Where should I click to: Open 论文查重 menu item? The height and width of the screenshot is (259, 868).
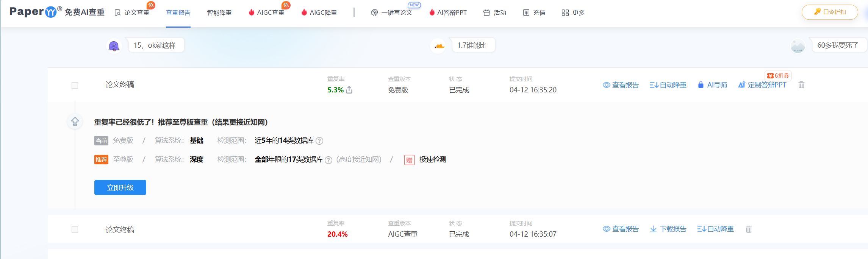click(137, 12)
